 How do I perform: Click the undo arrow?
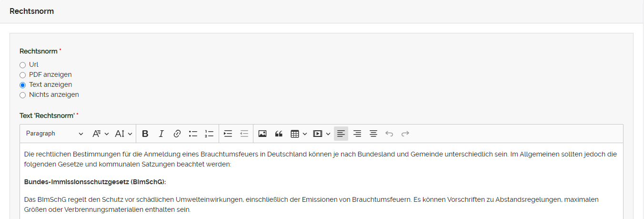(x=389, y=134)
